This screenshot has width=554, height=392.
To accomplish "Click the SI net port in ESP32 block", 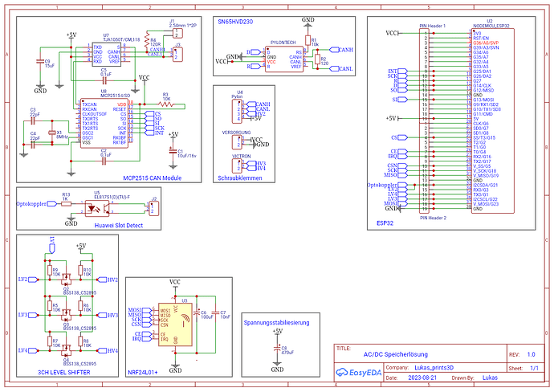I will click(x=400, y=100).
